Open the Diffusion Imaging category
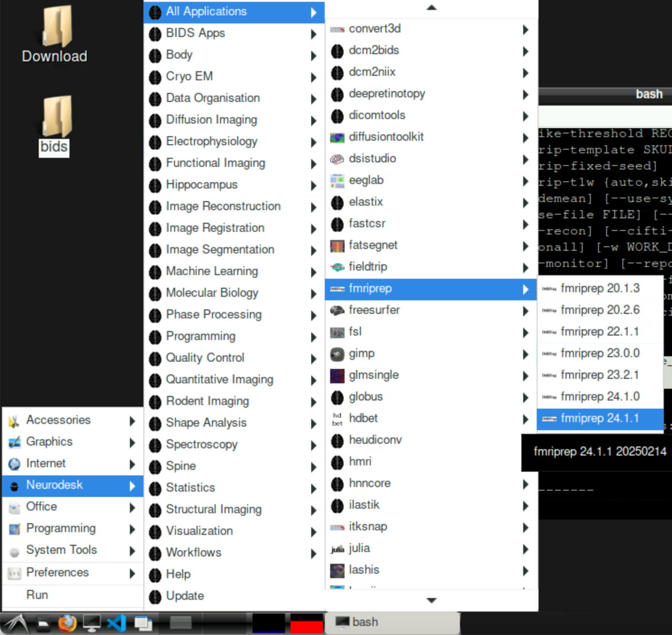Viewport: 672px width, 635px height. [234, 120]
